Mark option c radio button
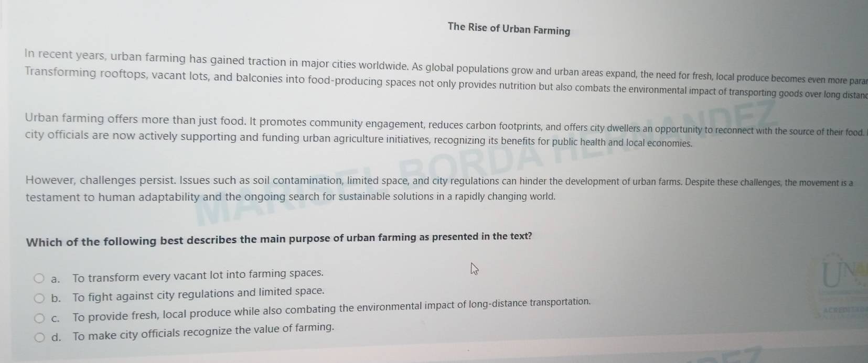The height and width of the screenshot is (363, 868). [x=40, y=318]
